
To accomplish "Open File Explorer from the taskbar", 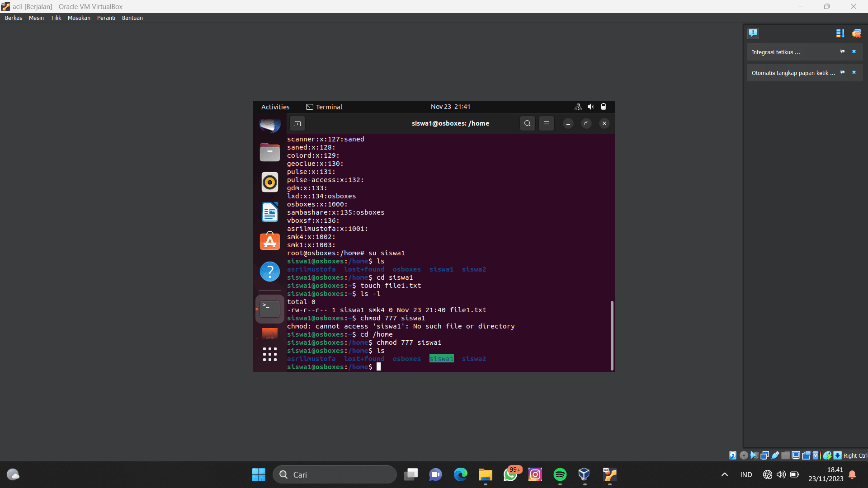I will pyautogui.click(x=486, y=474).
